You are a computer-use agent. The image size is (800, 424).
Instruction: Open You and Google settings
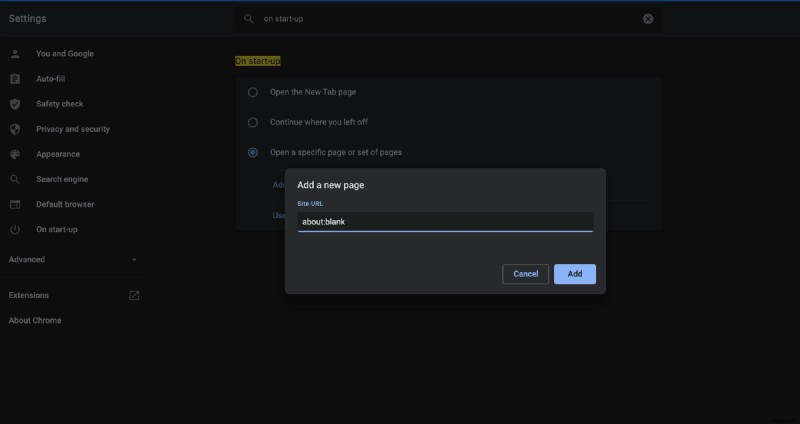coord(65,54)
